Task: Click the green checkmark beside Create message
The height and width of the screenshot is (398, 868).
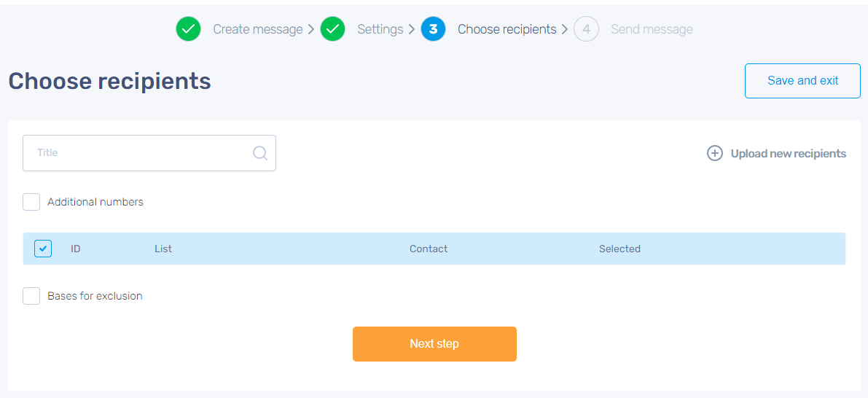Action: click(x=188, y=29)
